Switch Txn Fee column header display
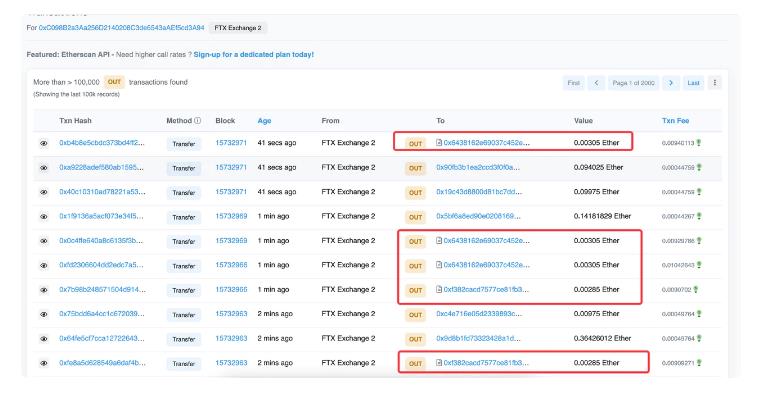The width and height of the screenshot is (764, 398). tap(675, 120)
